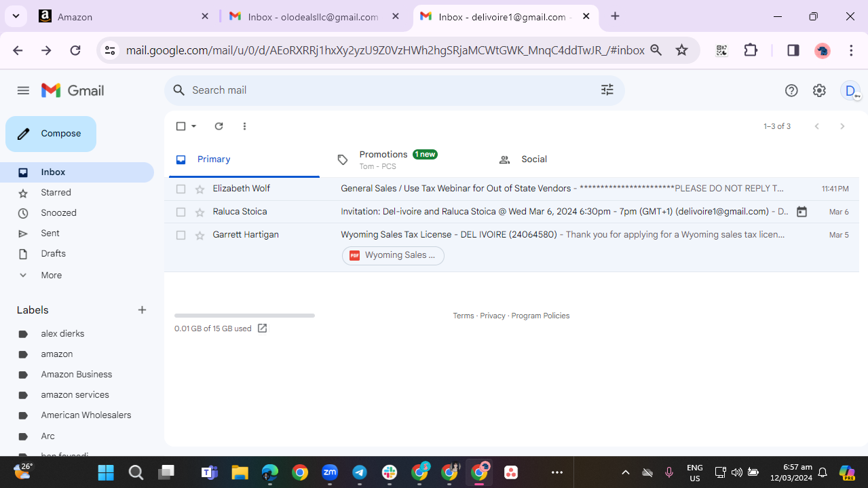The height and width of the screenshot is (488, 868).
Task: Toggle the select-all checkbox
Action: point(181,126)
